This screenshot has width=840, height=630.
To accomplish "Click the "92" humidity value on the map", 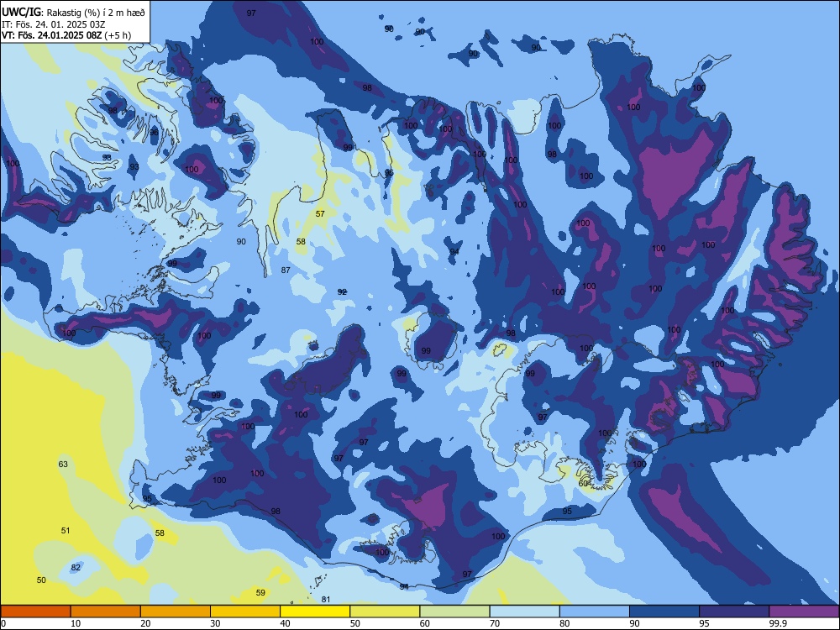I will pos(342,292).
